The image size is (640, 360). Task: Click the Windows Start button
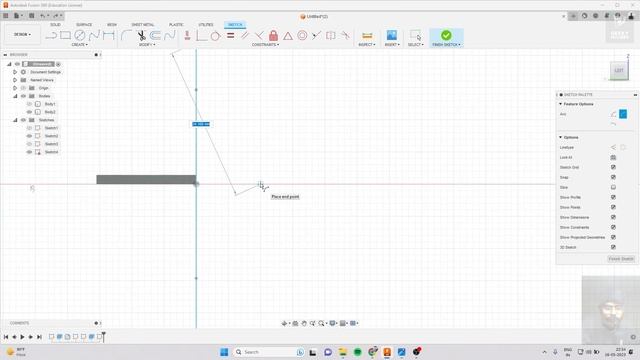[224, 352]
